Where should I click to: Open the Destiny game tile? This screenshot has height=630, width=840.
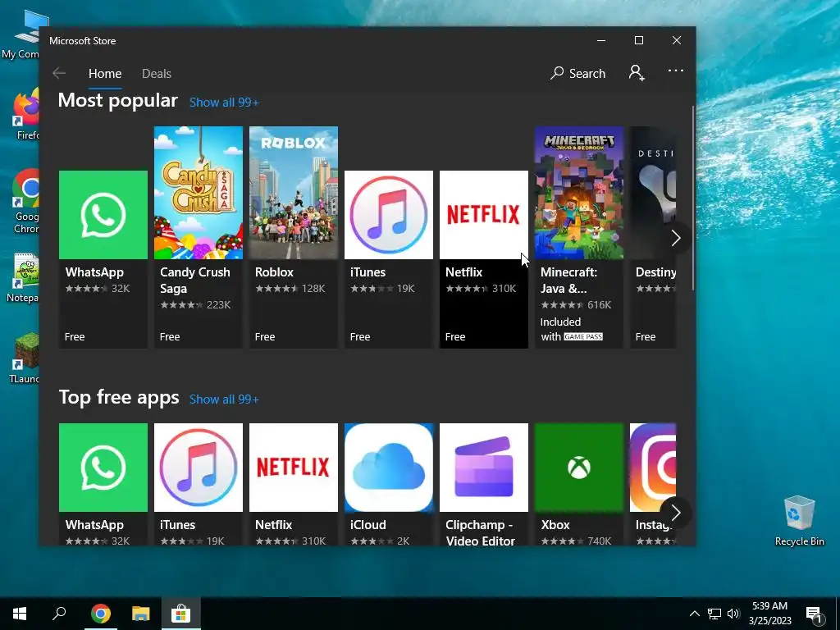[x=652, y=237]
